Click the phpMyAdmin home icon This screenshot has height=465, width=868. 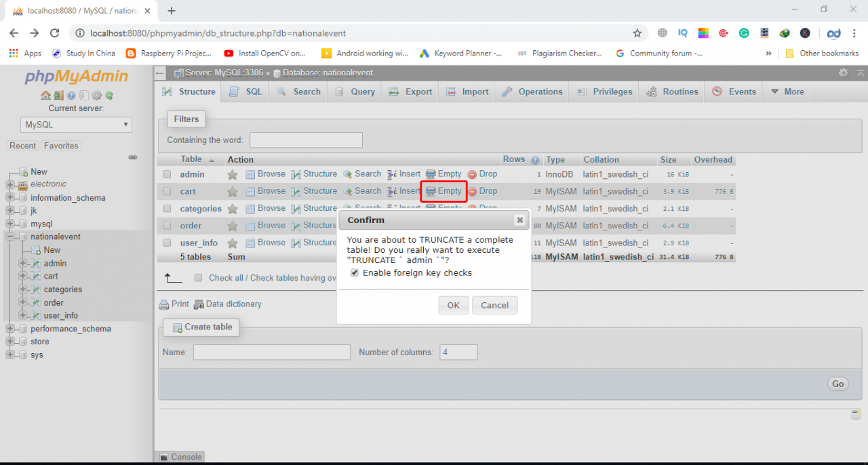(45, 96)
